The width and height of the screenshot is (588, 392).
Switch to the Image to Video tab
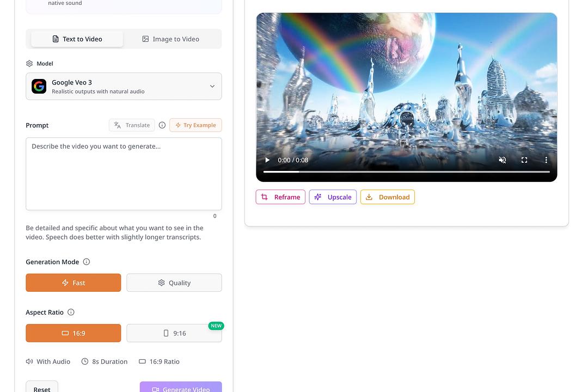(171, 39)
